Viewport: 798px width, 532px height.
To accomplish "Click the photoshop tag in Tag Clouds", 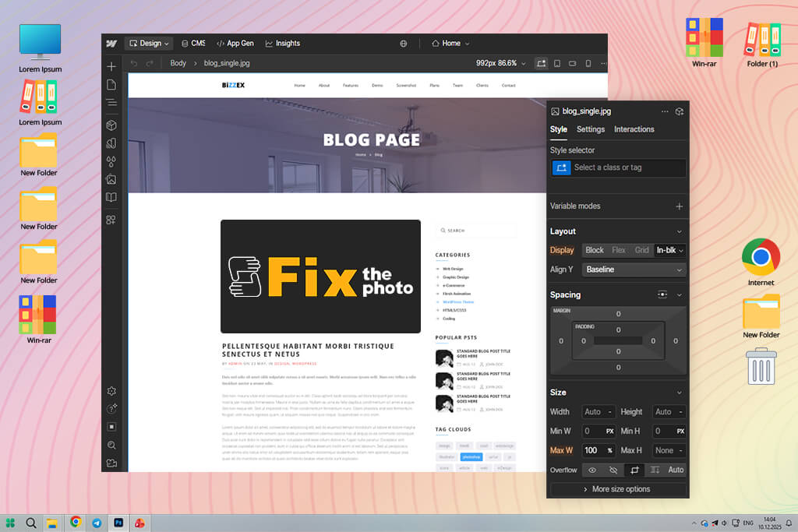I will [x=471, y=456].
